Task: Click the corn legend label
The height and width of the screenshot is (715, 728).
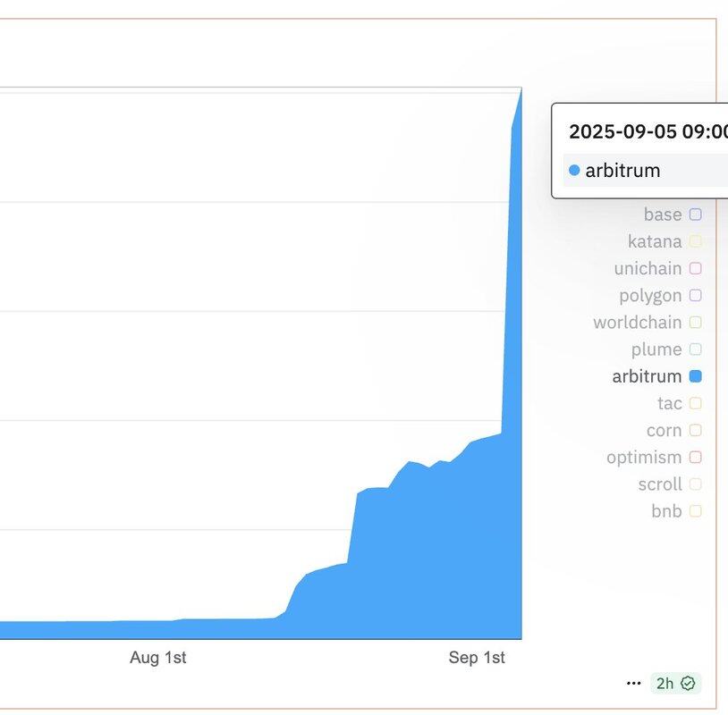Action: pos(664,431)
